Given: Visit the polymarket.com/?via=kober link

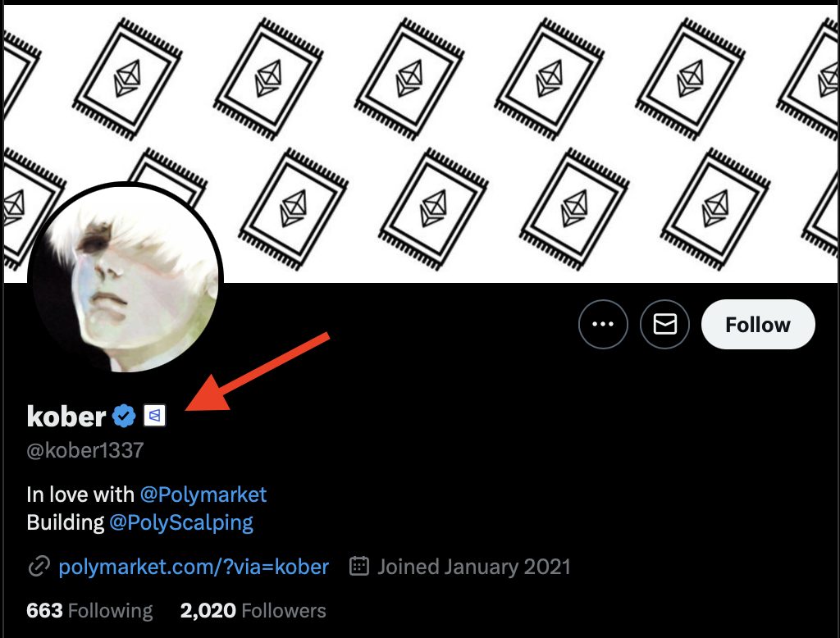Looking at the screenshot, I should click(x=194, y=567).
